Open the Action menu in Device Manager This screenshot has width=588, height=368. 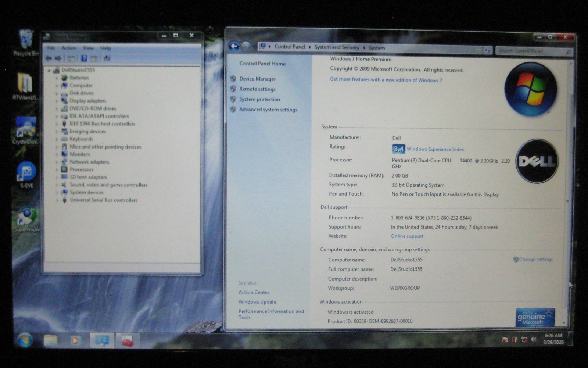[x=69, y=48]
